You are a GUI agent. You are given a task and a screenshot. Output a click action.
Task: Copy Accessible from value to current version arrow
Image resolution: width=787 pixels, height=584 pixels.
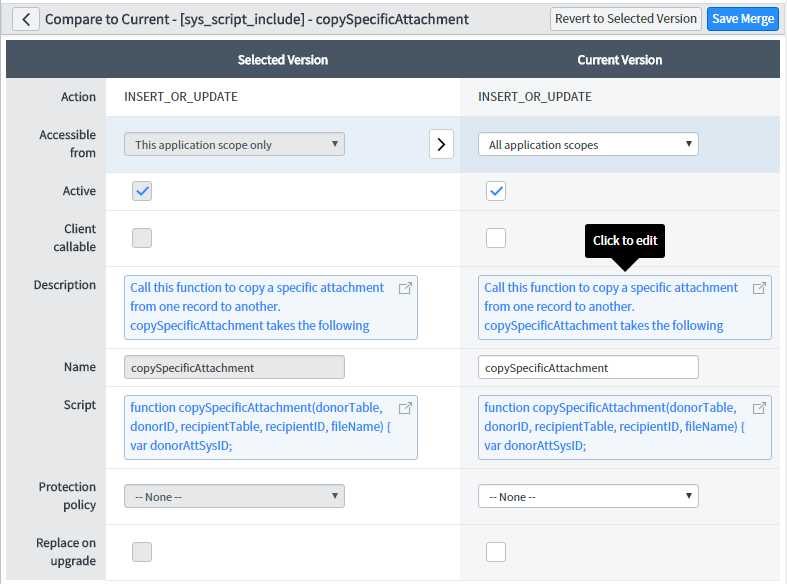pyautogui.click(x=441, y=144)
